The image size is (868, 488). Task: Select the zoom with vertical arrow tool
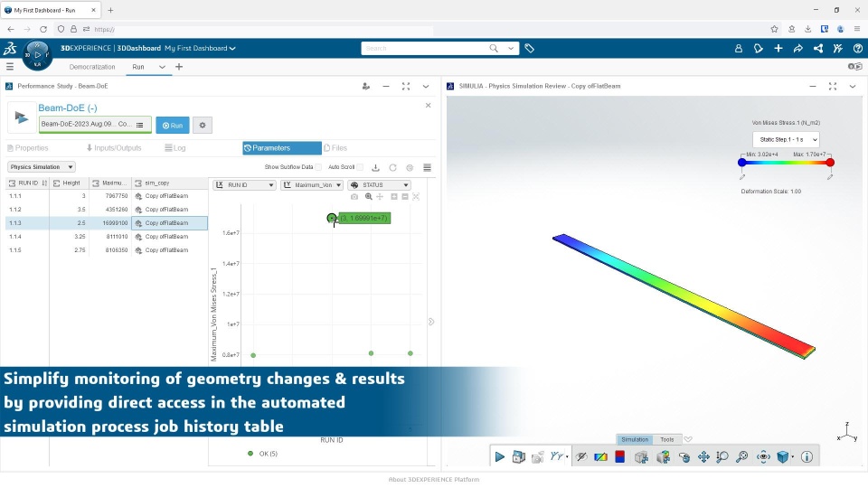point(722,457)
